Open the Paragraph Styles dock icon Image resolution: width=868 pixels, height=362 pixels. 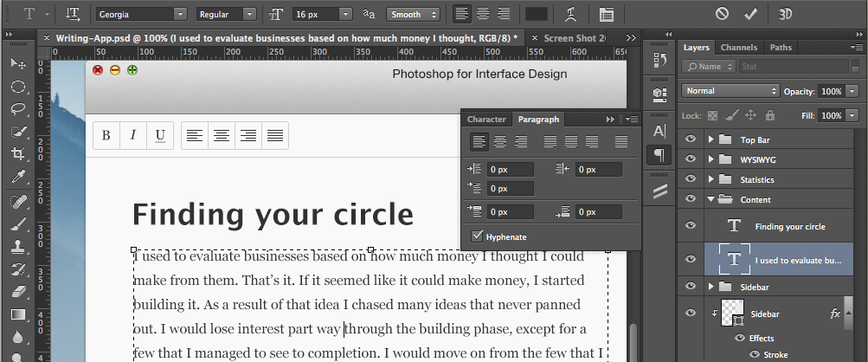(x=659, y=191)
